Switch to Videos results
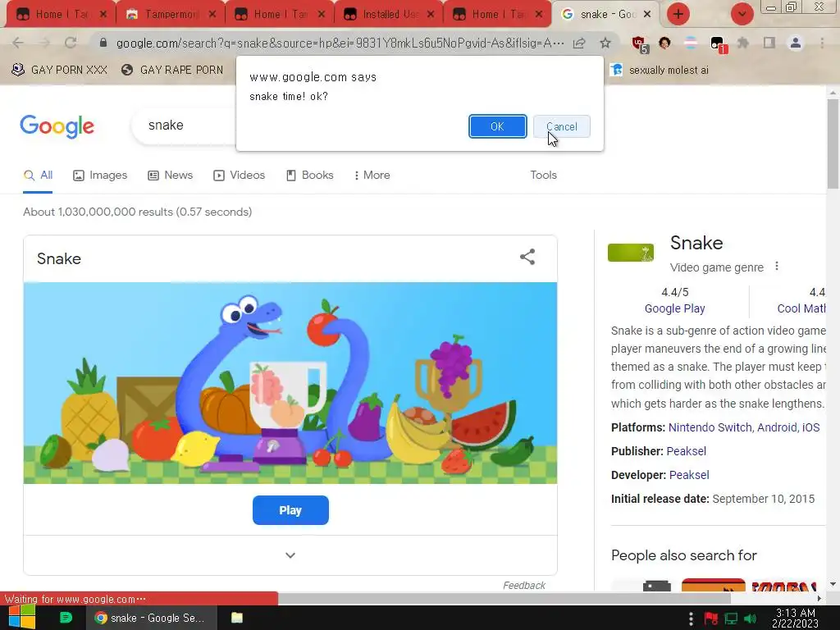The image size is (840, 630). 239,176
